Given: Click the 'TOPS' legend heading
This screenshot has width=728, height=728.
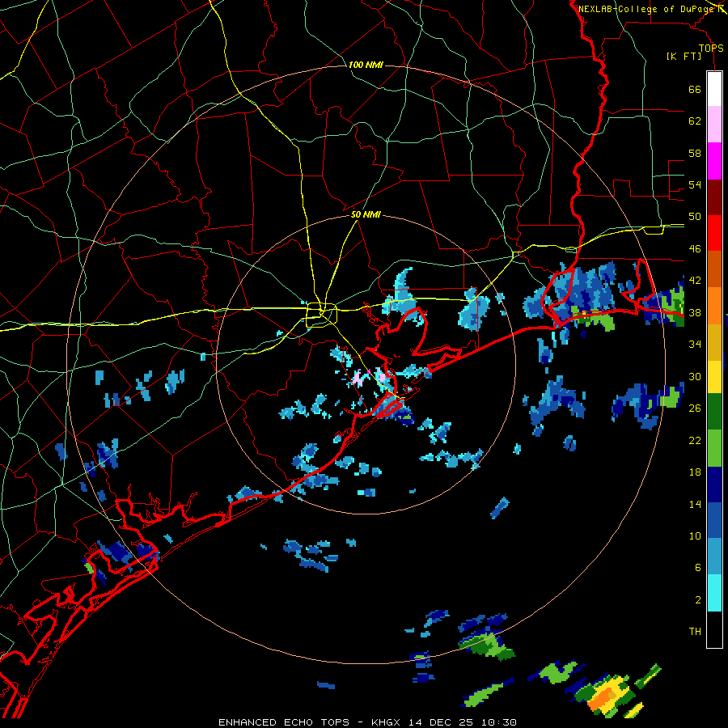Looking at the screenshot, I should pyautogui.click(x=711, y=49).
